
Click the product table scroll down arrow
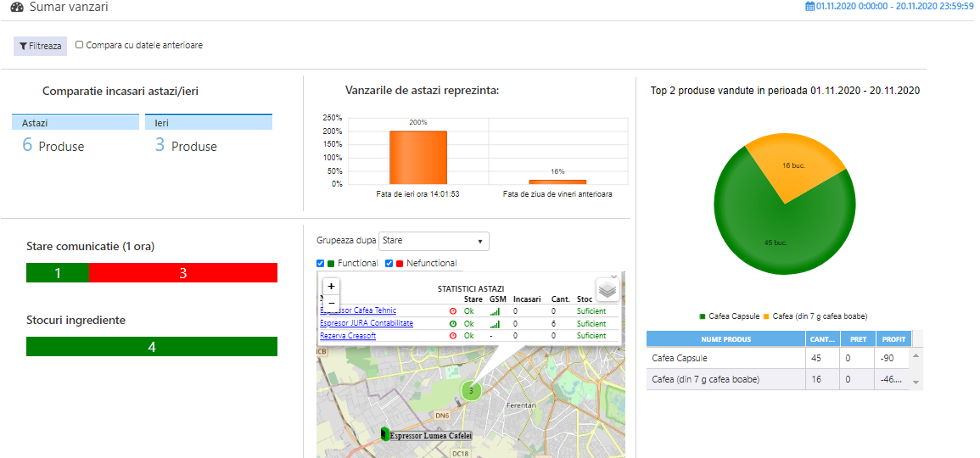[x=916, y=382]
